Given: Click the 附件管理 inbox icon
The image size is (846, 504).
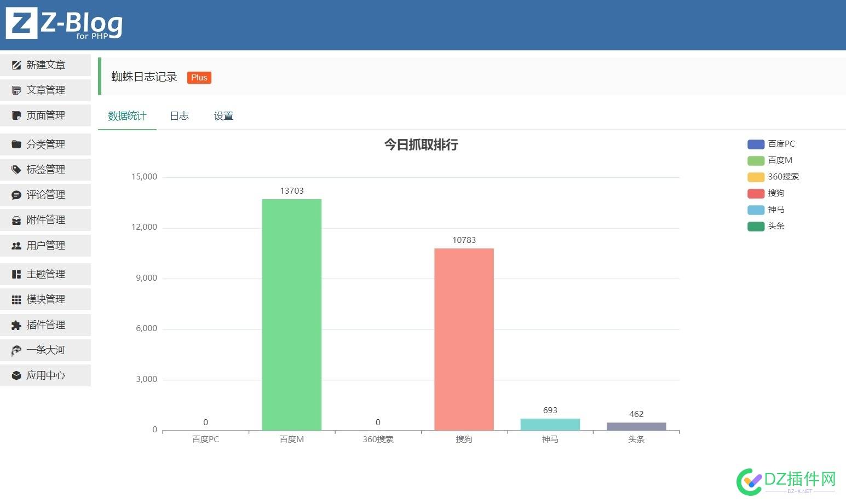Looking at the screenshot, I should click(16, 220).
